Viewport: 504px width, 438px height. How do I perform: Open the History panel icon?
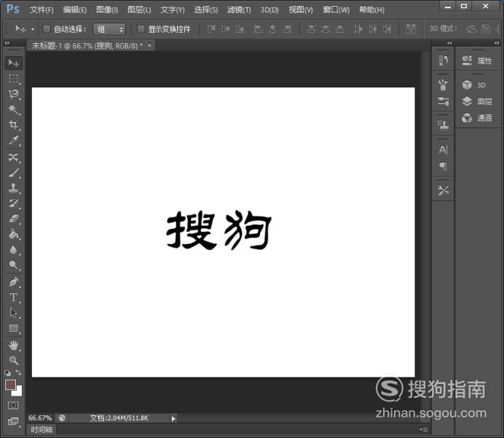click(444, 60)
